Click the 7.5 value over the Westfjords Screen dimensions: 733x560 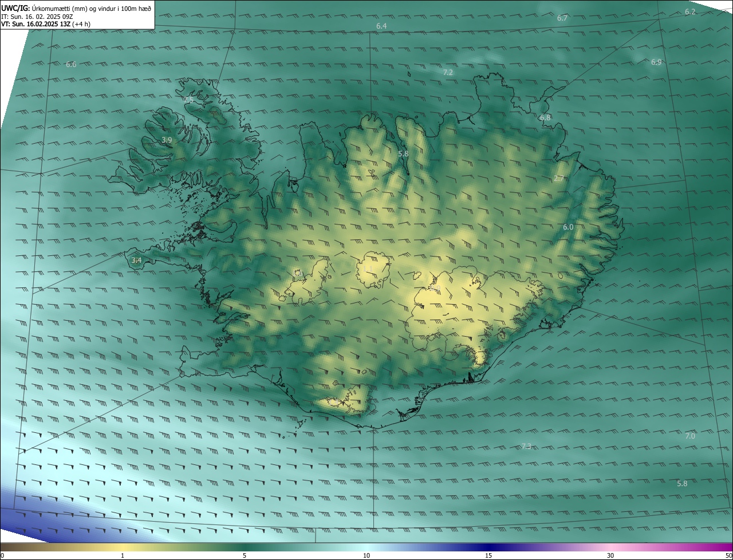click(x=189, y=100)
